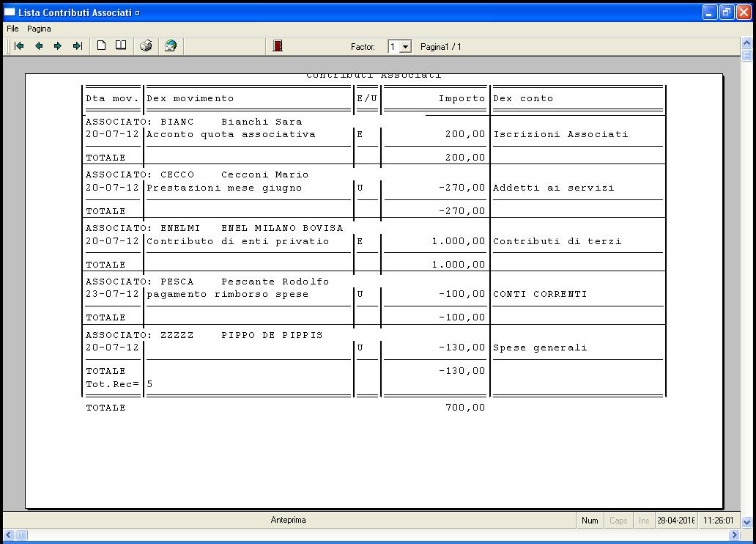
Task: Click the 'Tot.Rec=' record count label
Action: [x=112, y=384]
